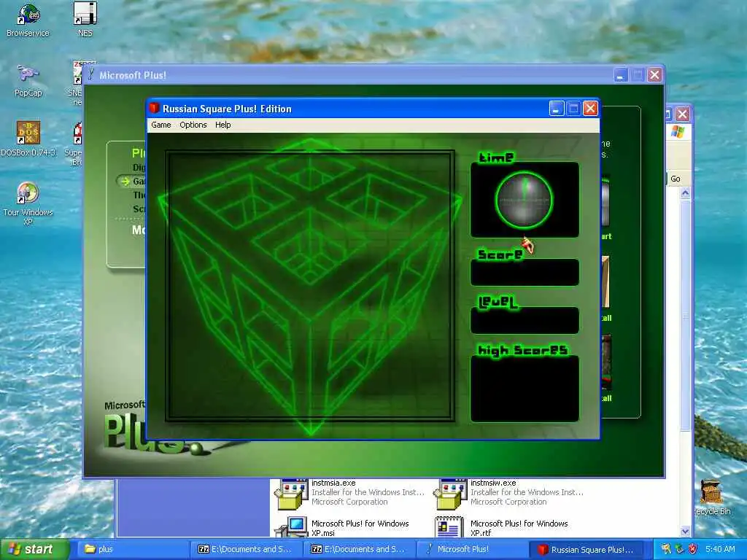747x560 pixels.
Task: Select instmsia.exe installer file icon
Action: click(290, 494)
